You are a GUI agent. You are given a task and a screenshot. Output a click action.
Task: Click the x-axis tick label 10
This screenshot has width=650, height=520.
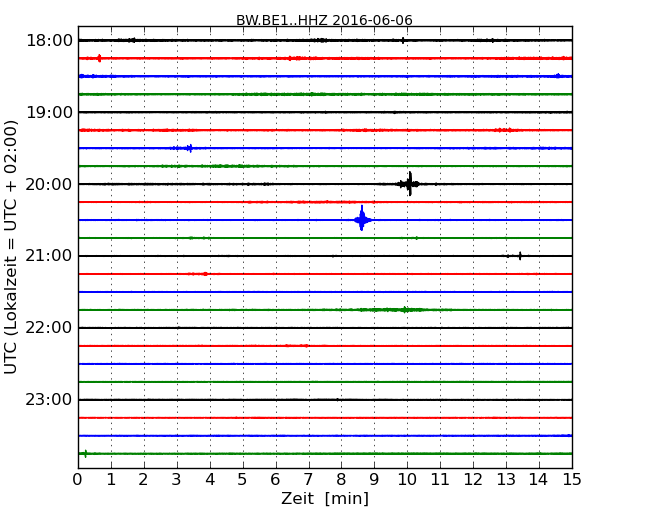[x=407, y=480]
